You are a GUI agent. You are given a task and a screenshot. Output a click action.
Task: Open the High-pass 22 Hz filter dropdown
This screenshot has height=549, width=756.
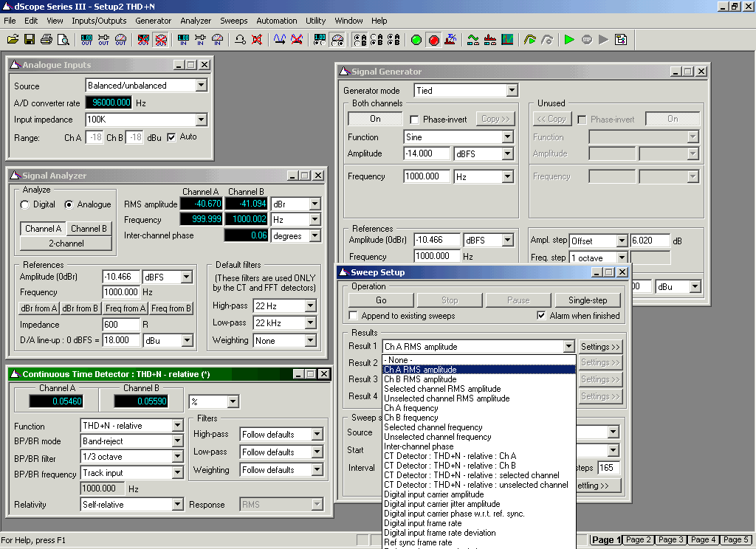click(311, 306)
